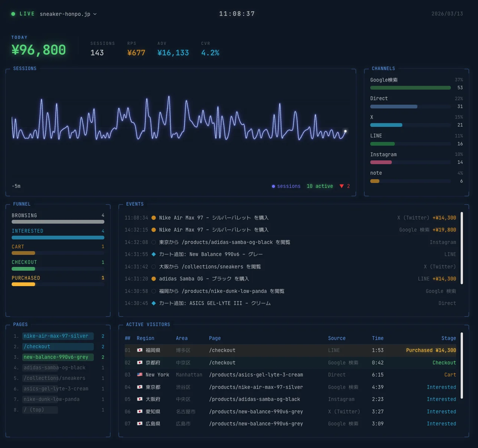Toggle the sessions legend dot in chart
Screen dimensions: 478x448
[273, 186]
